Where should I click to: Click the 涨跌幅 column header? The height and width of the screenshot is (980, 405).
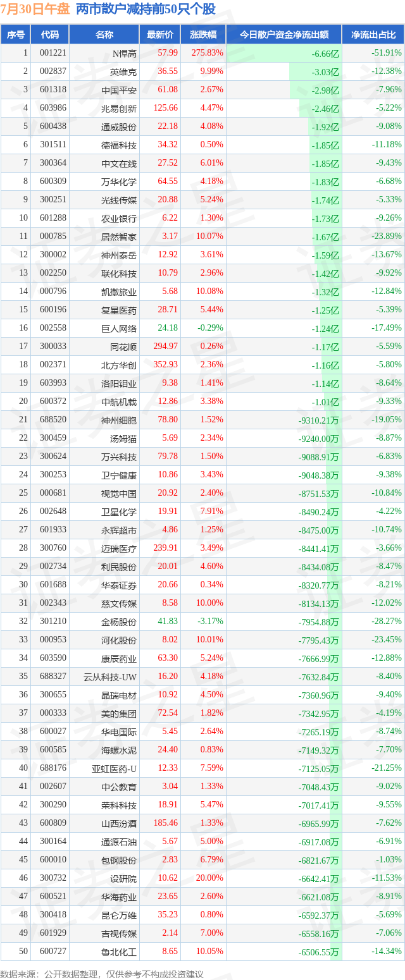pyautogui.click(x=202, y=35)
